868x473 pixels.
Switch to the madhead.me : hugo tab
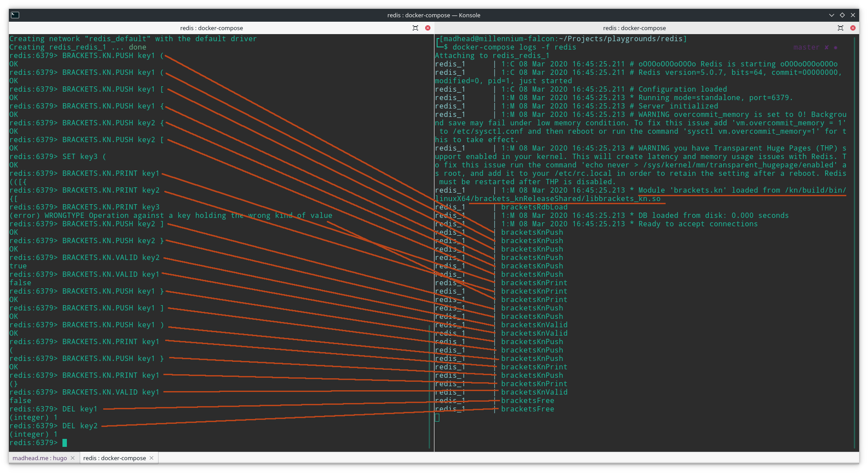pos(40,458)
